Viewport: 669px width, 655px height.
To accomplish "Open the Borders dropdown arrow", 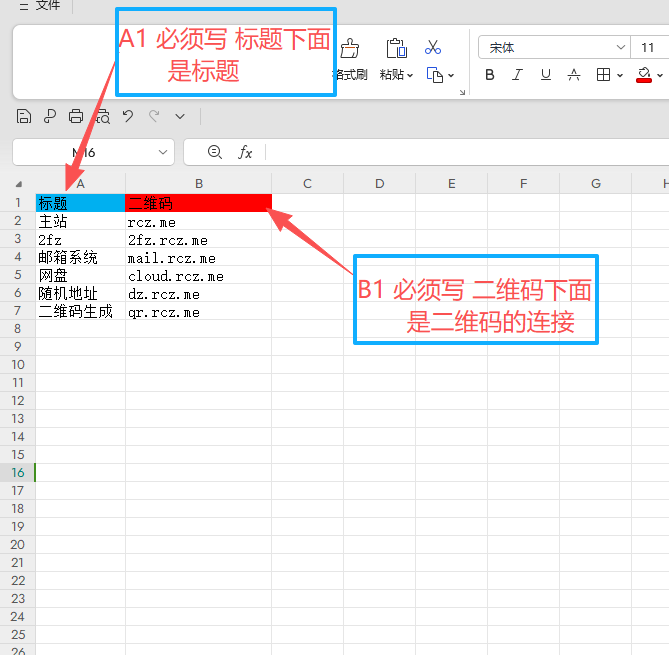I will pyautogui.click(x=620, y=76).
